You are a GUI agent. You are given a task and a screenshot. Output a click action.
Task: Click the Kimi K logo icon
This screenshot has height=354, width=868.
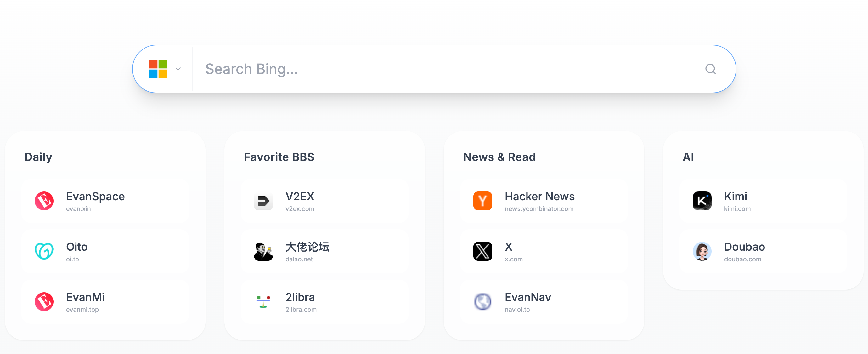pyautogui.click(x=702, y=201)
